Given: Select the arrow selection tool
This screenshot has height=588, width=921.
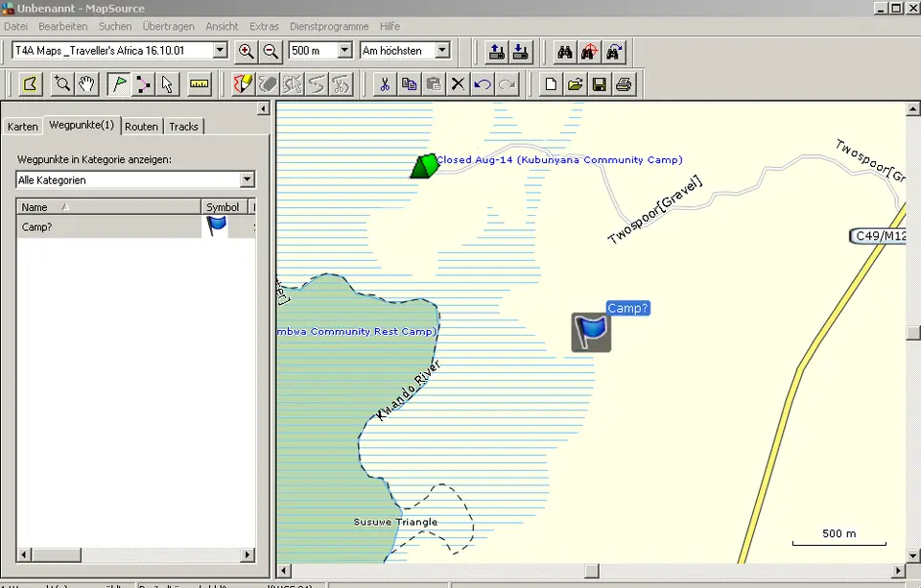Looking at the screenshot, I should tap(167, 84).
